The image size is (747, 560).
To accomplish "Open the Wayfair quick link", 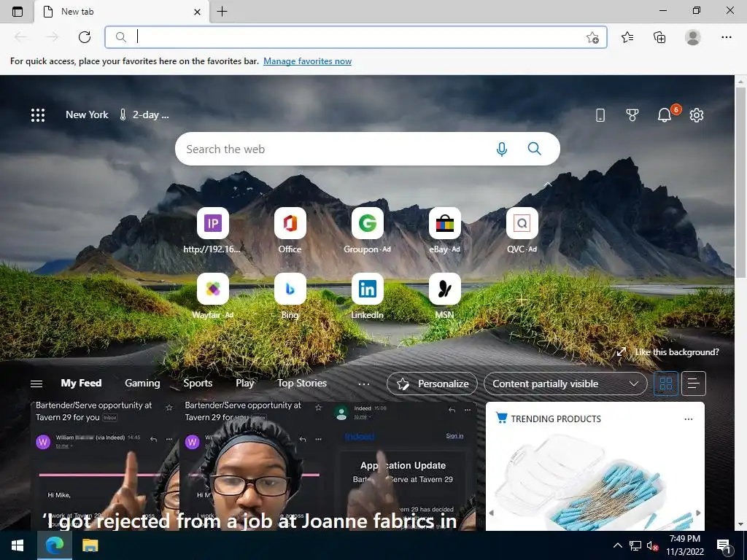I will (212, 296).
